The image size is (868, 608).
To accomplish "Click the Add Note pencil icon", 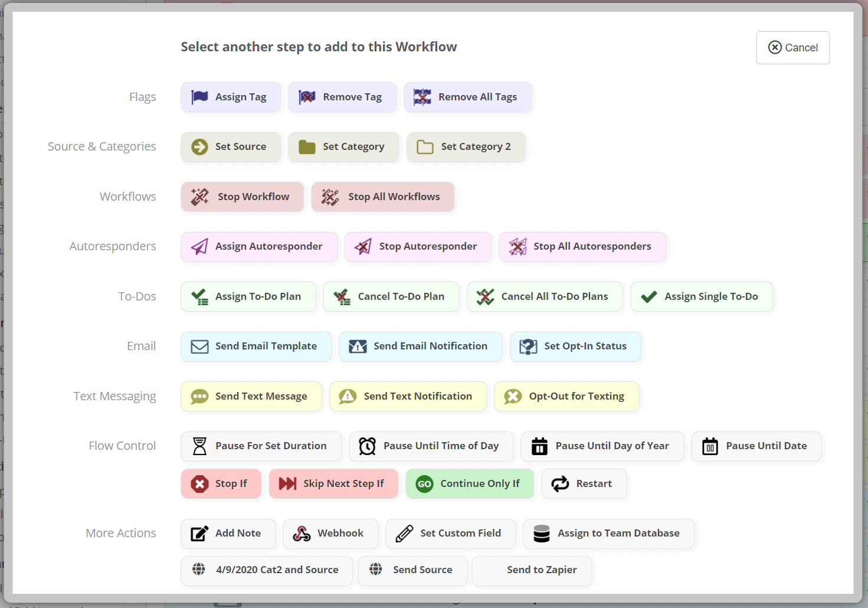I will click(x=199, y=534).
